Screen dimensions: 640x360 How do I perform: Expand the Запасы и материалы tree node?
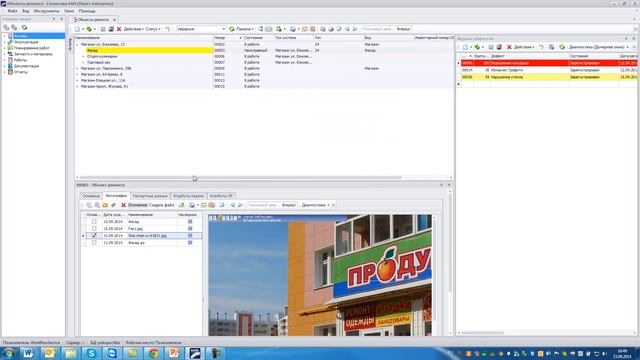[x=4, y=54]
